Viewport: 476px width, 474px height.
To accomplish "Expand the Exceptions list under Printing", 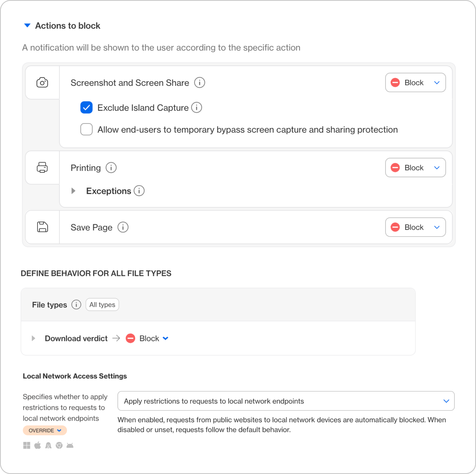I will click(x=73, y=191).
